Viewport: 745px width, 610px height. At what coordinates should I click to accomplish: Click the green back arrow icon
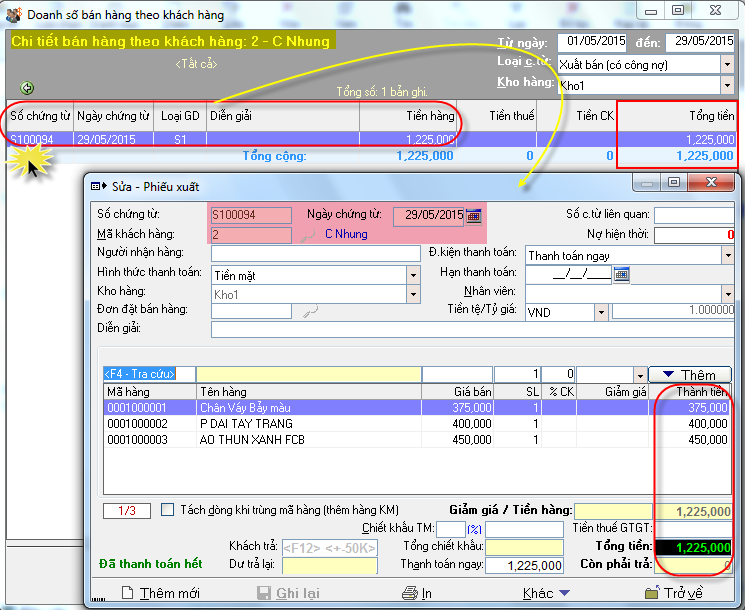coord(27,88)
